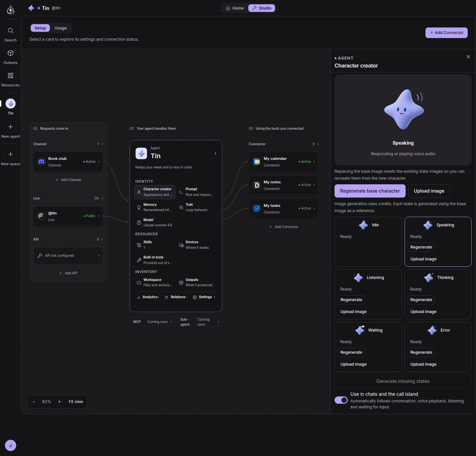Toggle Use in chats and the call island

[x=341, y=400]
